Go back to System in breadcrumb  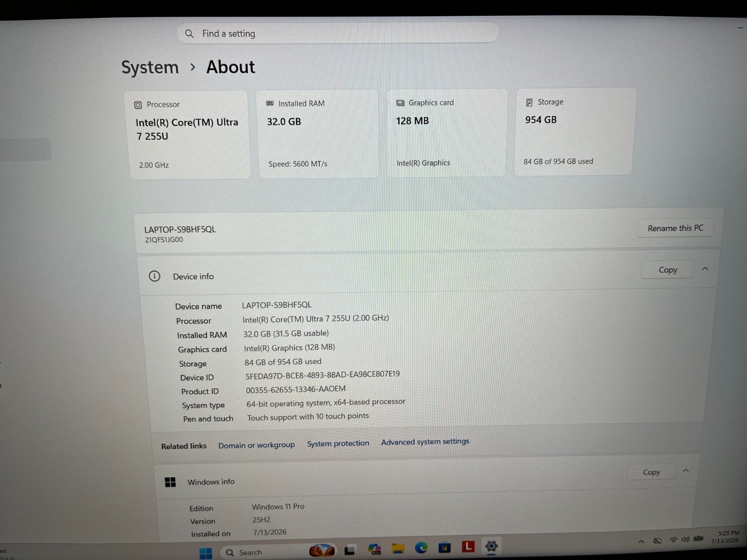150,68
